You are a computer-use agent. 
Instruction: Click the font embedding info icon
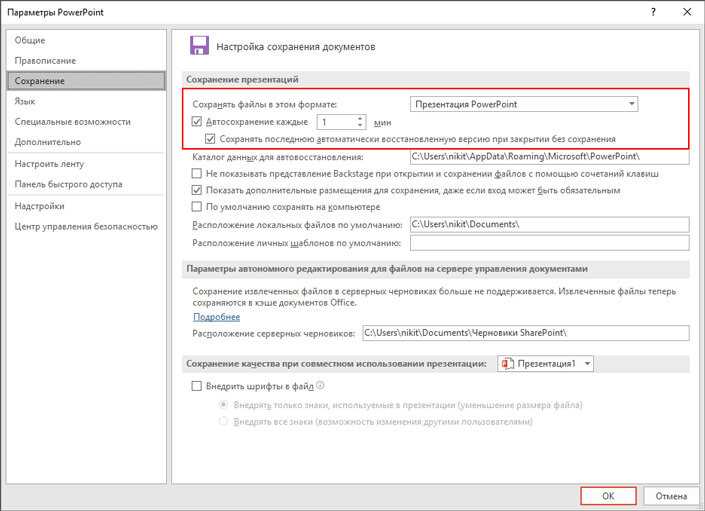pyautogui.click(x=320, y=386)
